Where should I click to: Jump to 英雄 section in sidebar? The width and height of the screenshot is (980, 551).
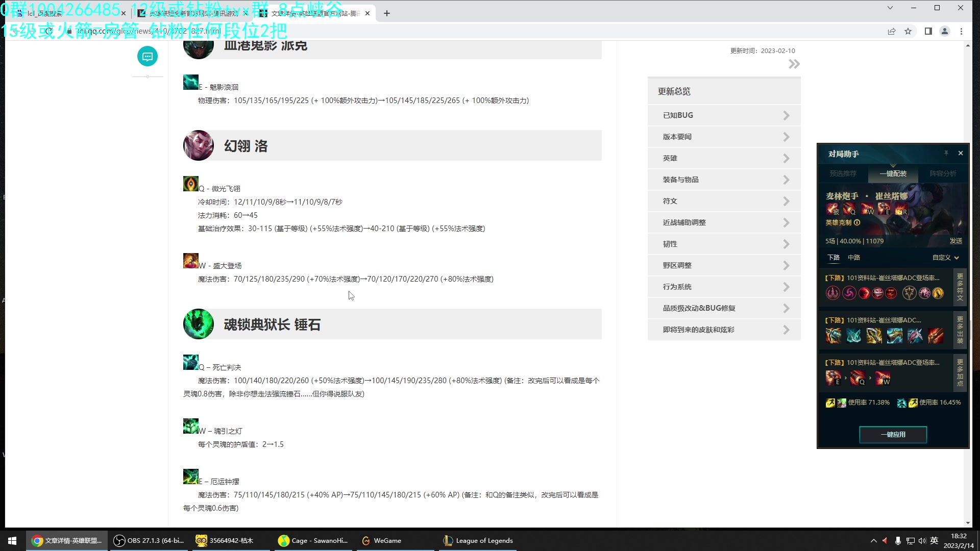coord(724,158)
